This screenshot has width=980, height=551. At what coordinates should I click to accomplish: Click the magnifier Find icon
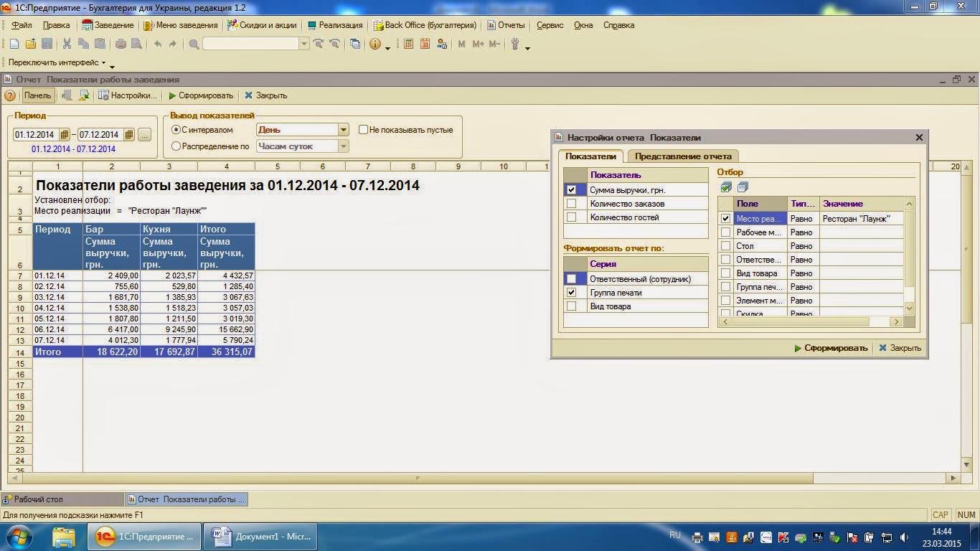[x=194, y=44]
